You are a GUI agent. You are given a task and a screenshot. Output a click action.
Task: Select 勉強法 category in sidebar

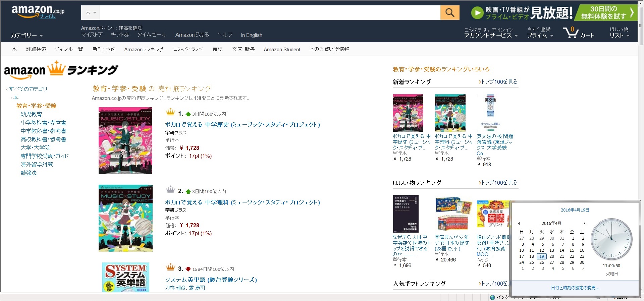coord(29,173)
